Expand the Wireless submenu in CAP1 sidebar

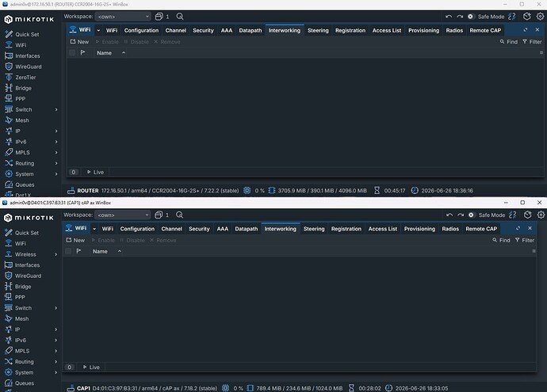tap(55, 254)
